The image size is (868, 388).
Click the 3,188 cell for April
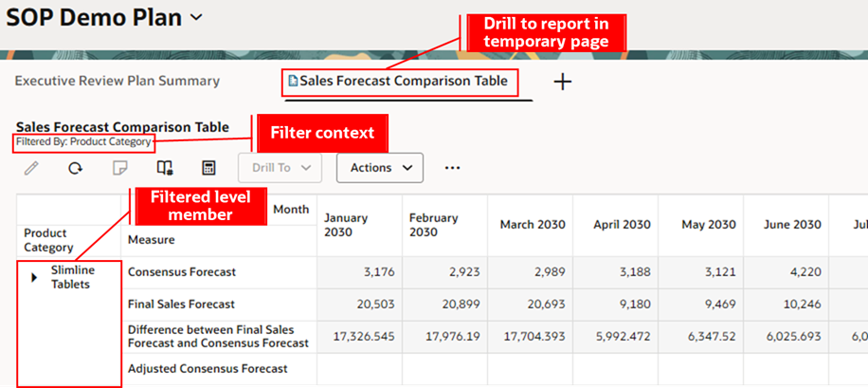click(x=616, y=272)
